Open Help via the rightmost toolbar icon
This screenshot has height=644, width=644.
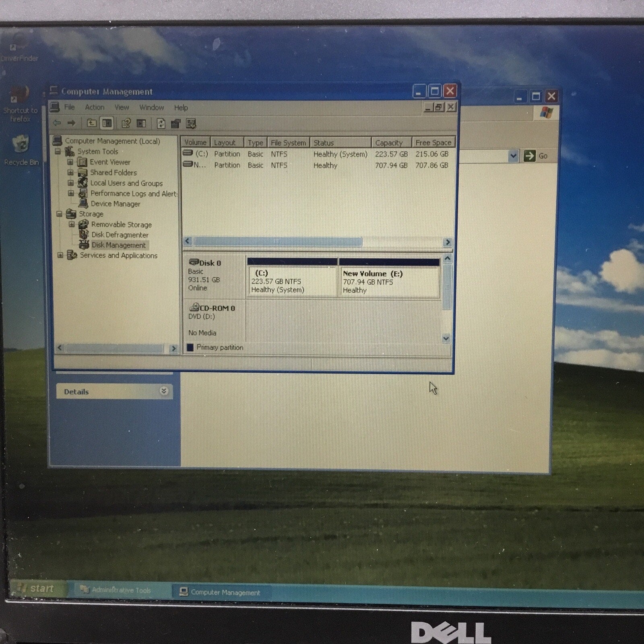pyautogui.click(x=190, y=123)
